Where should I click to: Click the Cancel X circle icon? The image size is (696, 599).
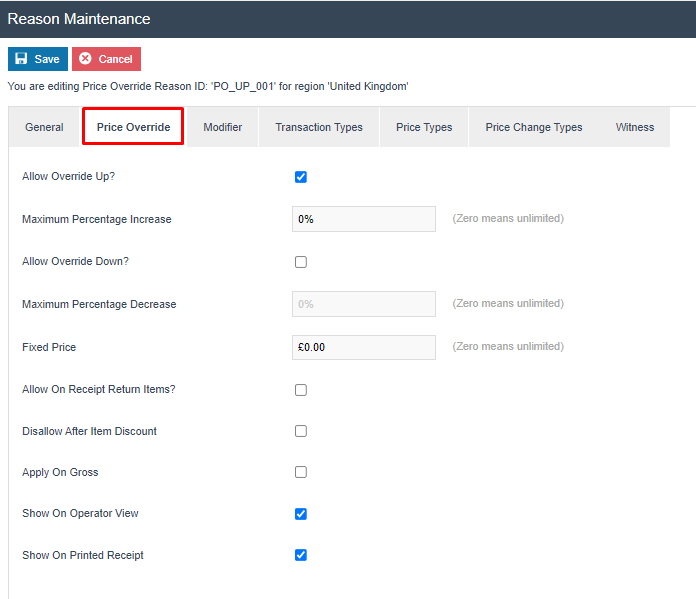(85, 59)
